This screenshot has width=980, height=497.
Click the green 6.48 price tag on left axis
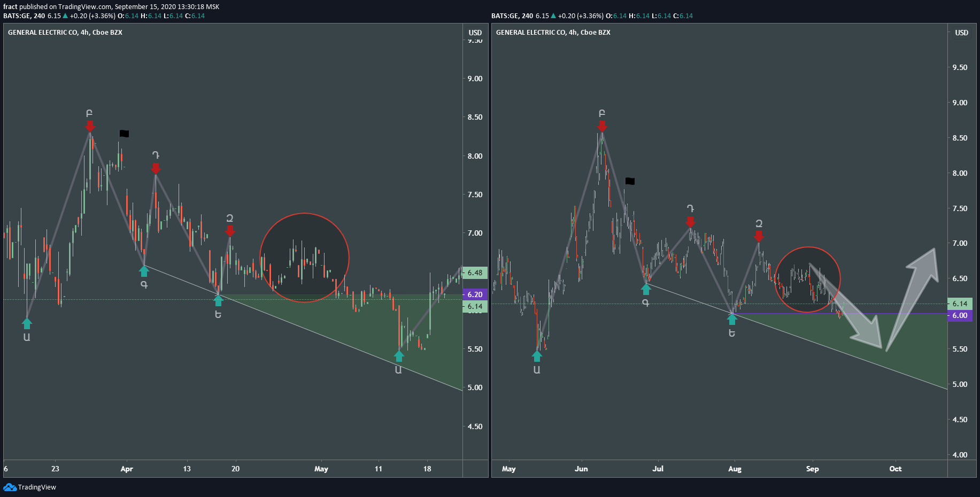[475, 273]
